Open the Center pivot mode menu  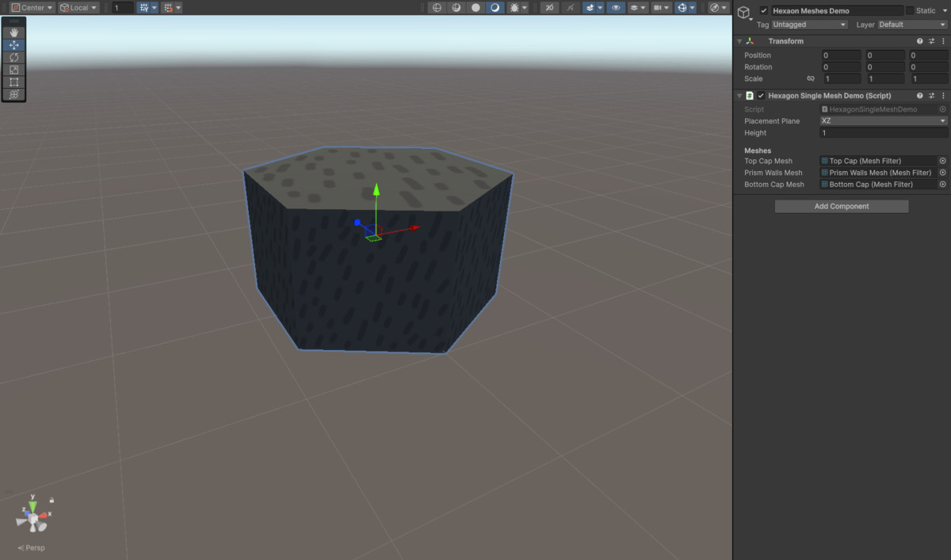pos(32,6)
